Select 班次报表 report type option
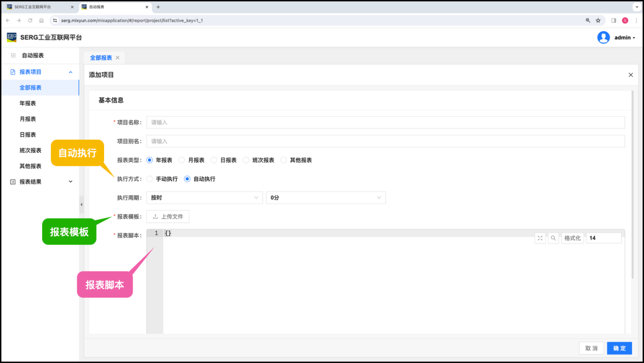The width and height of the screenshot is (644, 363). (246, 160)
